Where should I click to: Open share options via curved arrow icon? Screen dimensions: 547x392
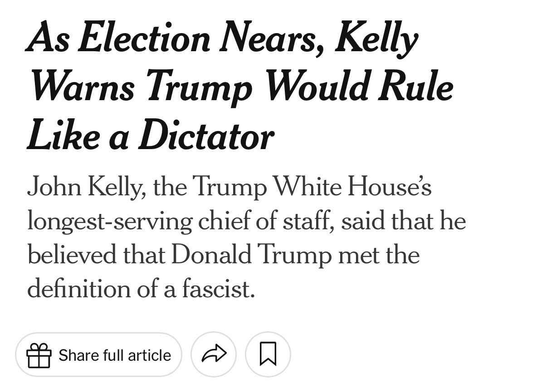click(214, 354)
